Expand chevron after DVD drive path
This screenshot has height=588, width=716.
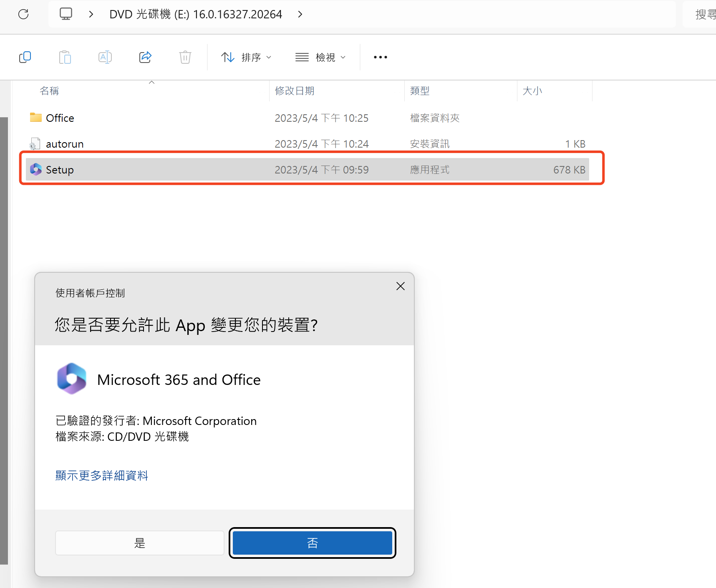point(300,14)
